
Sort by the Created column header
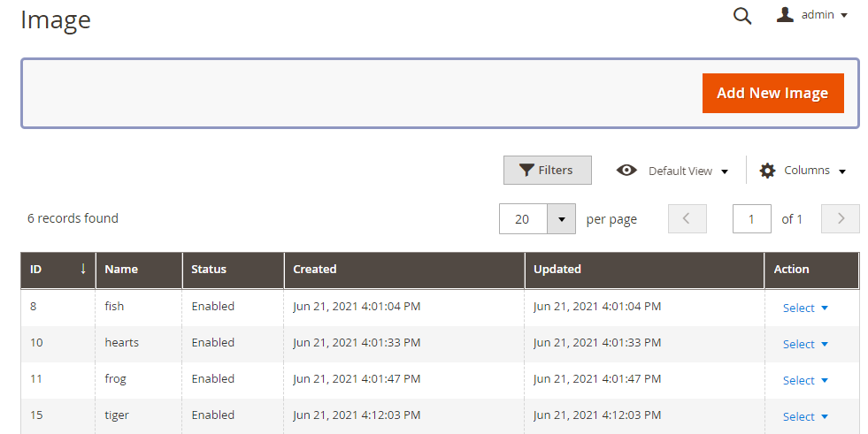tap(315, 270)
